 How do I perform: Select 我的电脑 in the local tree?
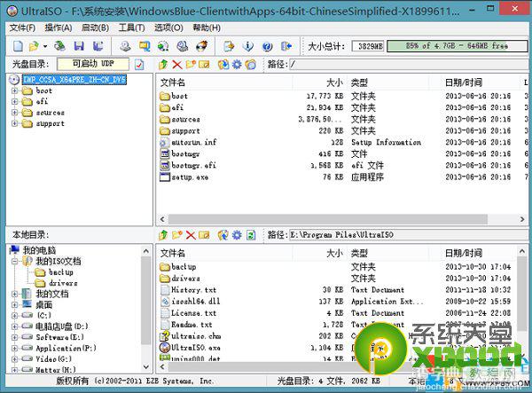click(x=39, y=250)
